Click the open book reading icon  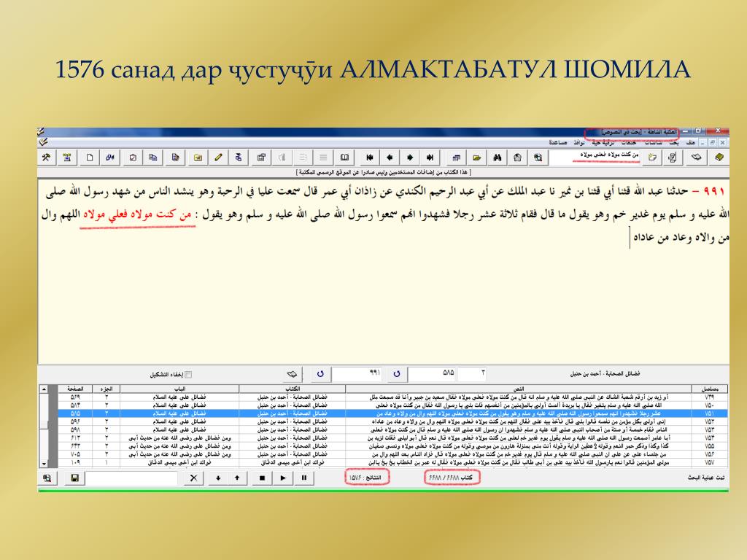pos(344,157)
